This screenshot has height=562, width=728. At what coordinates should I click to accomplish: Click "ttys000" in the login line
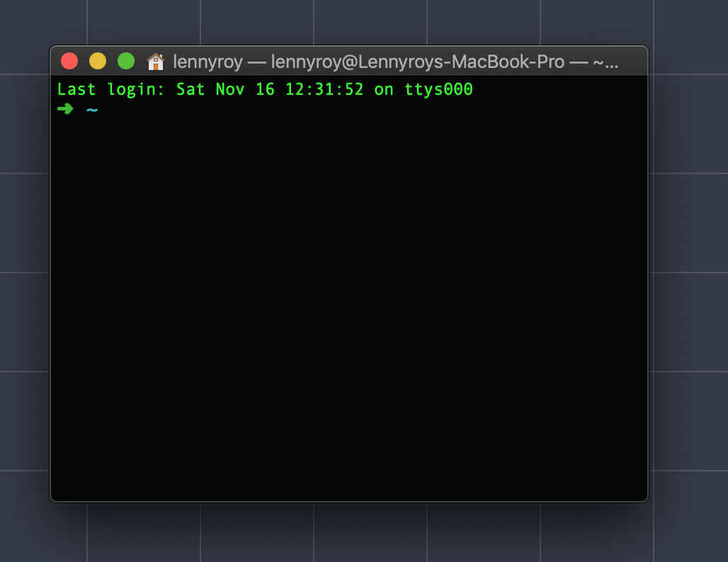tap(439, 89)
